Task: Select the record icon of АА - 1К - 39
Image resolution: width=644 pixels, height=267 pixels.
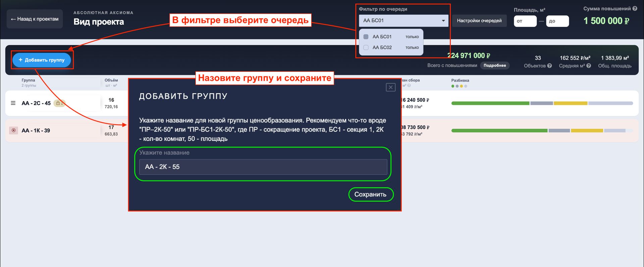Action: pos(13,130)
